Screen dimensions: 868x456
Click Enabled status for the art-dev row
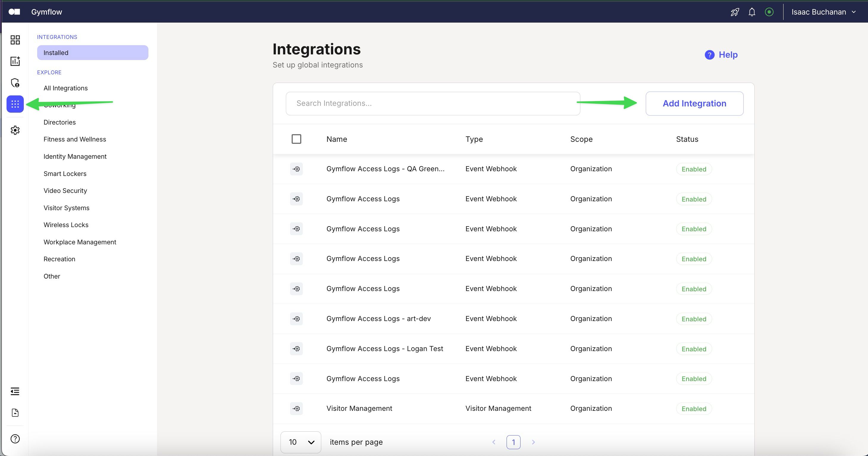click(694, 319)
